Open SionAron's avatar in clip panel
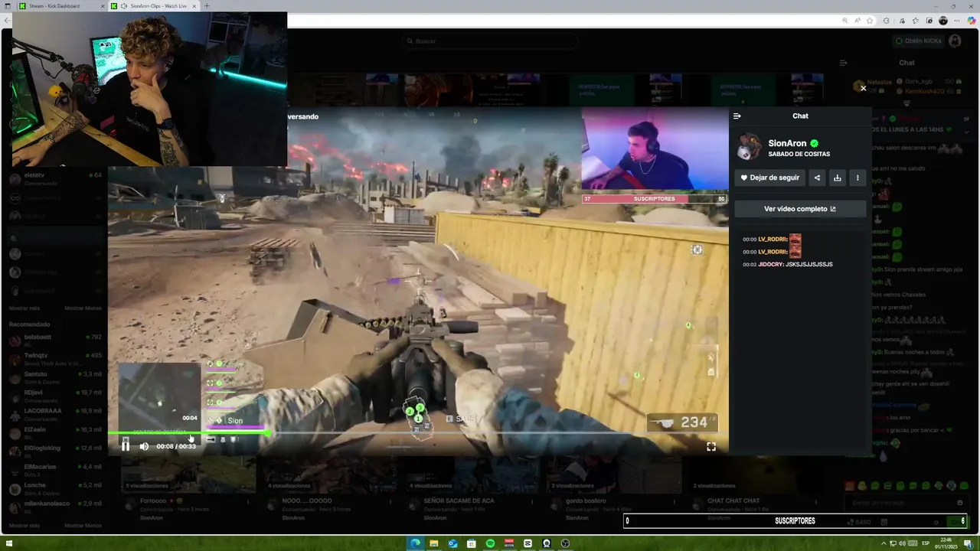The image size is (980, 551). (749, 147)
